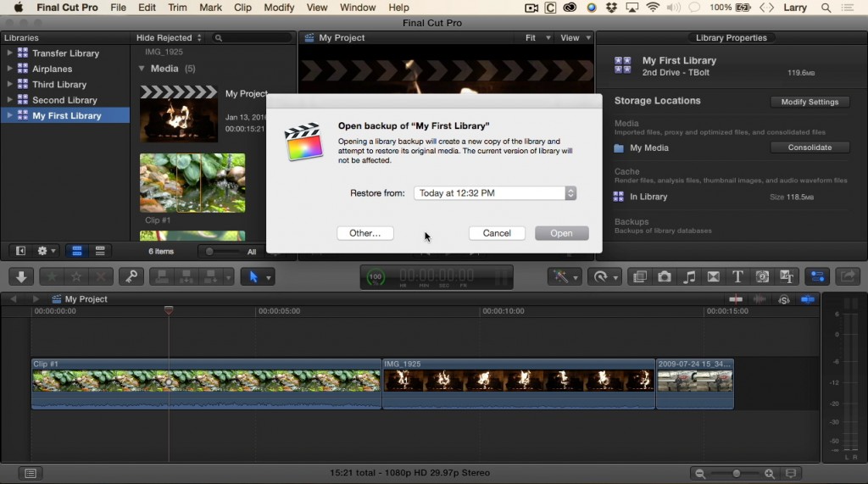
Task: Select the IMG_1925 clip in timeline
Action: (518, 384)
